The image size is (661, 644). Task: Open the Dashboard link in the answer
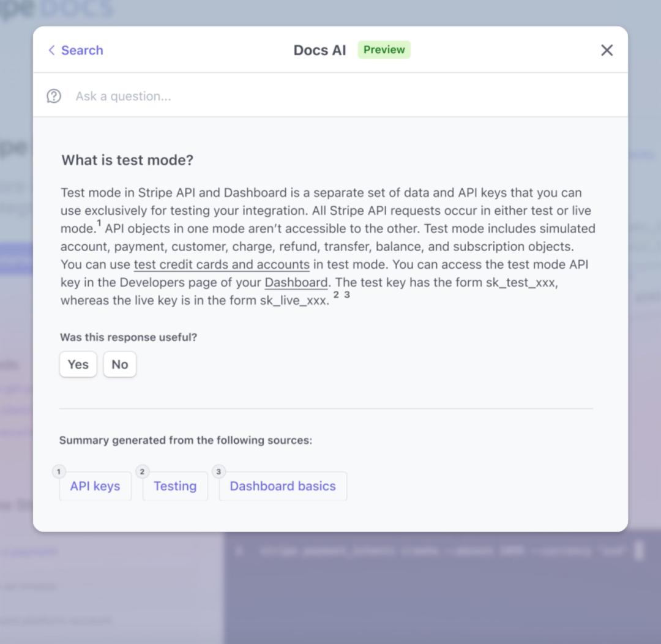pos(296,283)
